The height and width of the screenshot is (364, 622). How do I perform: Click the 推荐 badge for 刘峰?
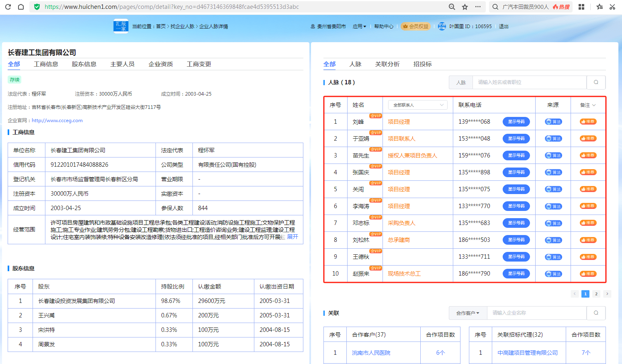pyautogui.click(x=588, y=122)
